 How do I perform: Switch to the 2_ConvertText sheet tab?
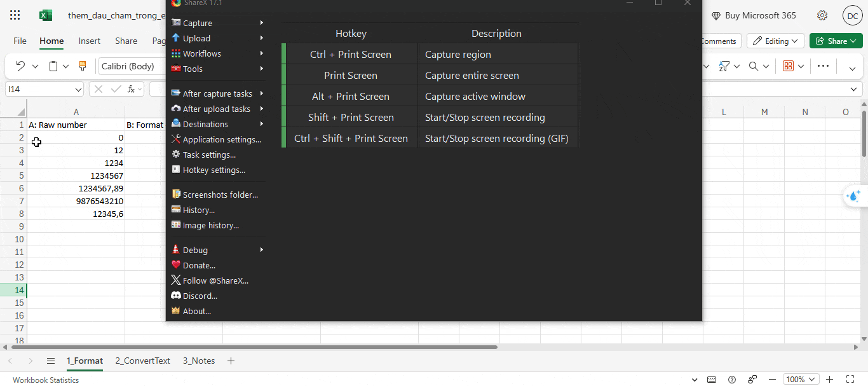pos(142,361)
